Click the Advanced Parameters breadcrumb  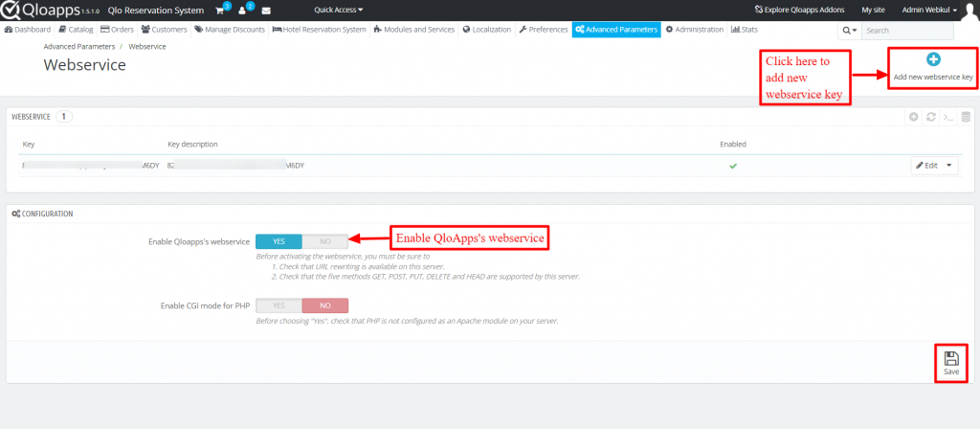pos(79,47)
